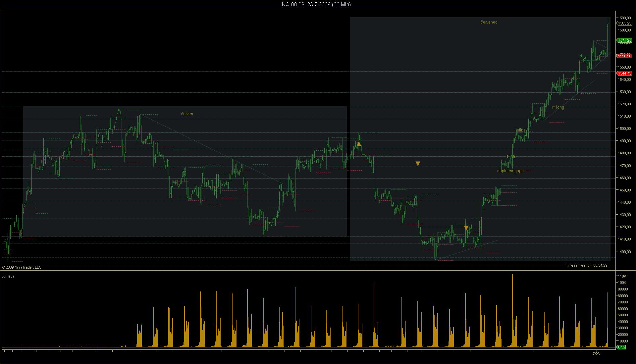636x364 pixels.
Task: Select the 'červenec' text annotation
Action: [489, 22]
